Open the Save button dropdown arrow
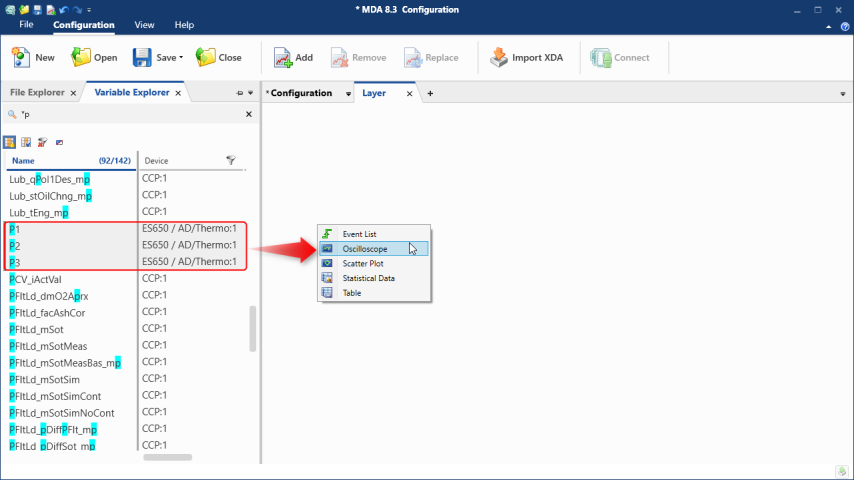 [x=181, y=58]
